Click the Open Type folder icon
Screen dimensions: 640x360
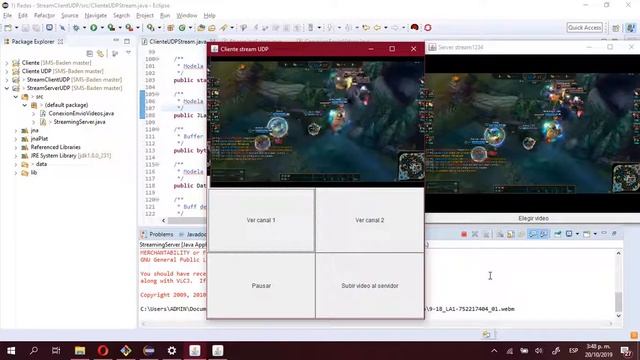[201, 27]
